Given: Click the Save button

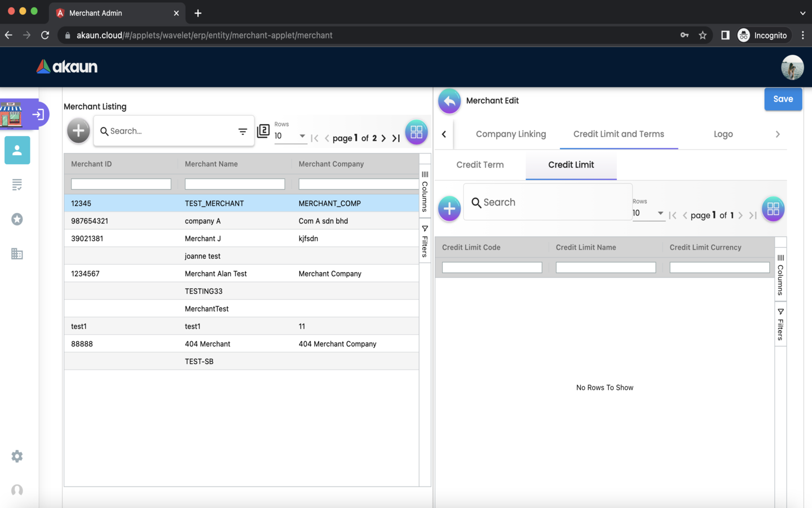Looking at the screenshot, I should 783,99.
